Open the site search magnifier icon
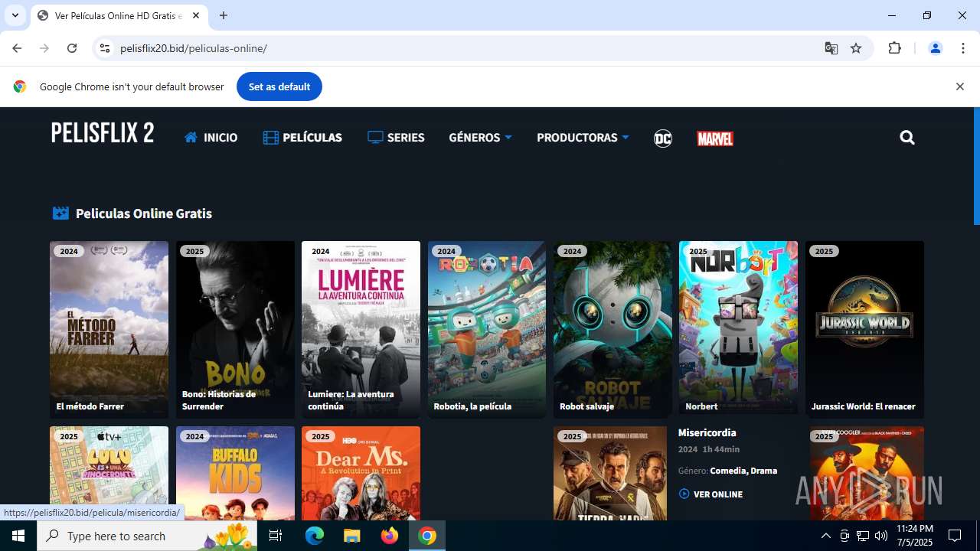The width and height of the screenshot is (980, 551). click(907, 138)
